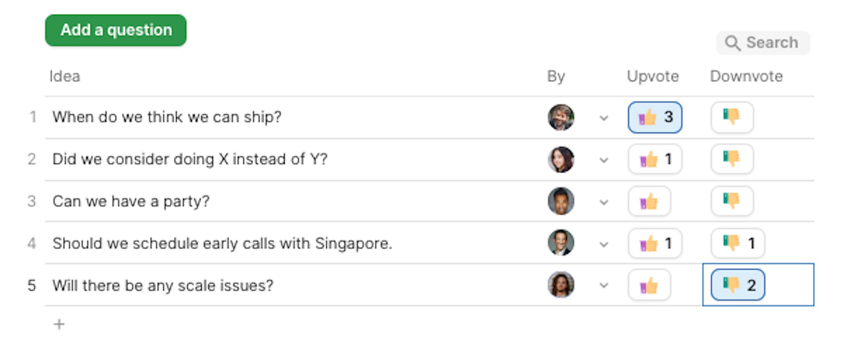Select the "Did we consider doing X" idea text
The height and width of the screenshot is (350, 868).
(190, 159)
